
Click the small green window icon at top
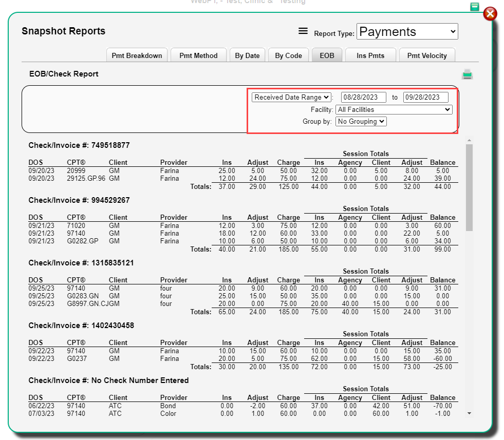click(x=474, y=7)
